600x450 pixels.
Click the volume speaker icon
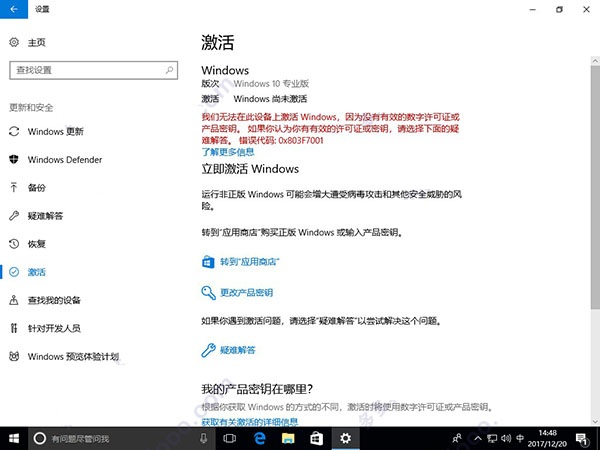[x=506, y=439]
